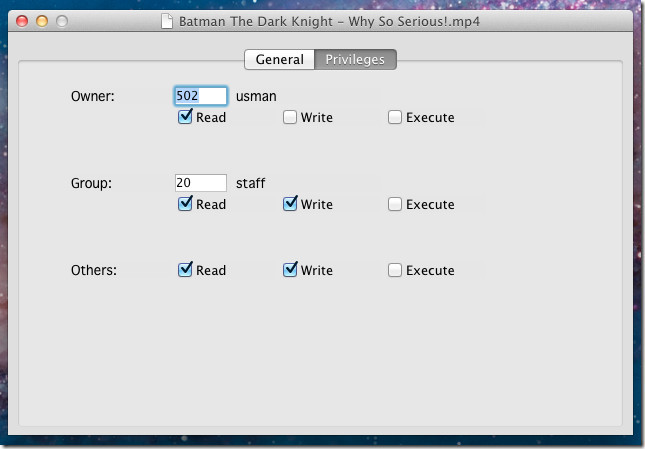
Task: Click the Owner ID field showing 502
Action: 201,96
